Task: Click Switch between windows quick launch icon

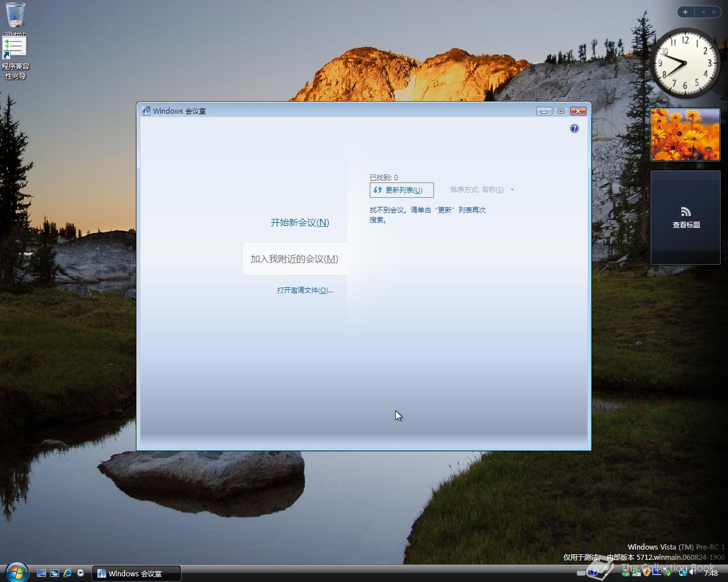Action: tap(55, 573)
